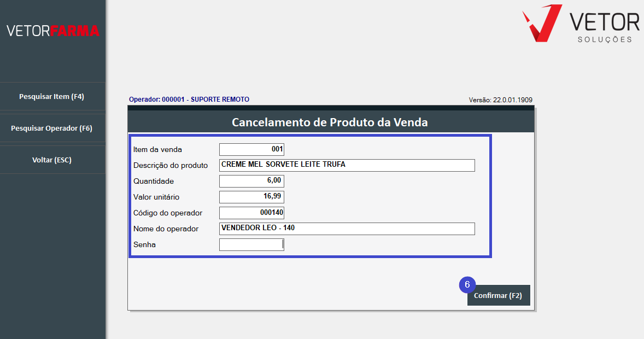Click the 'Código do operador' label
Screen dimensions: 644x339
[168, 213]
